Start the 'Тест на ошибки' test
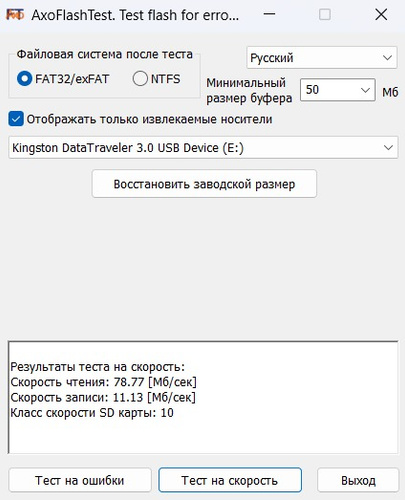This screenshot has height=500, width=405. pyautogui.click(x=80, y=480)
